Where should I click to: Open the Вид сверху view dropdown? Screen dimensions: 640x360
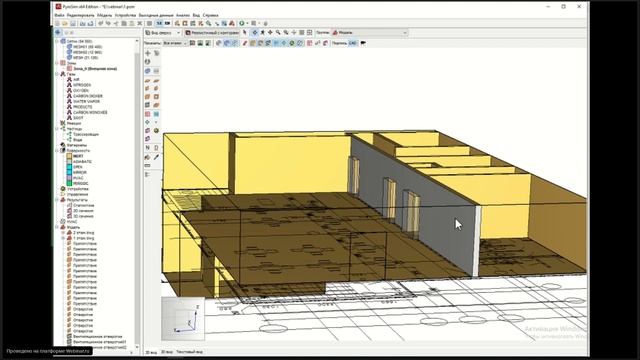tap(163, 33)
